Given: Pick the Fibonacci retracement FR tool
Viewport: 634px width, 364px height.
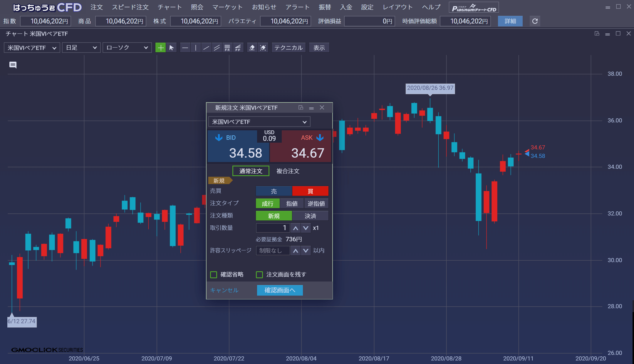Looking at the screenshot, I should (x=227, y=48).
